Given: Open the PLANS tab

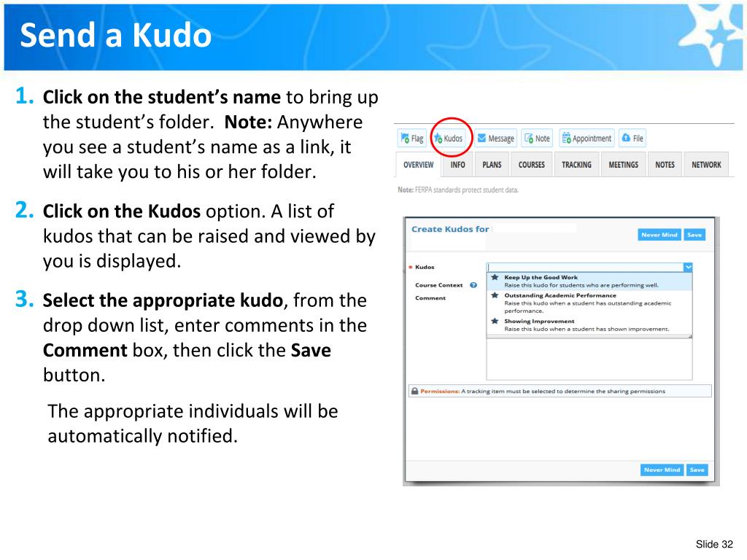Looking at the screenshot, I should (x=492, y=165).
